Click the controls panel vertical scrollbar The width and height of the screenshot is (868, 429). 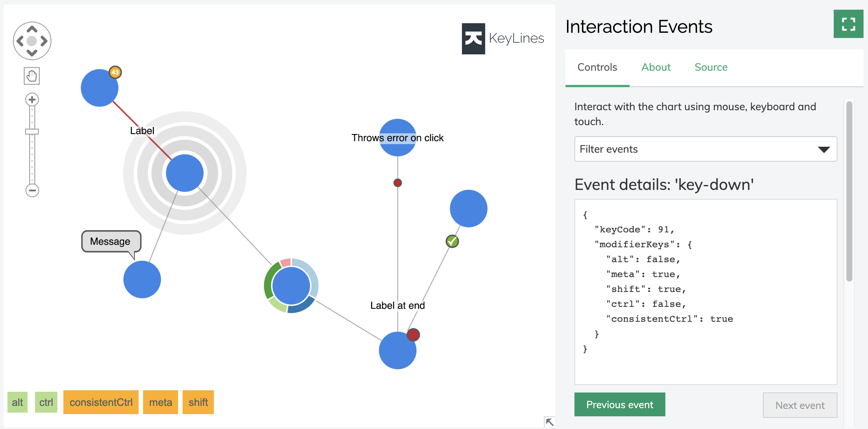pos(849,191)
